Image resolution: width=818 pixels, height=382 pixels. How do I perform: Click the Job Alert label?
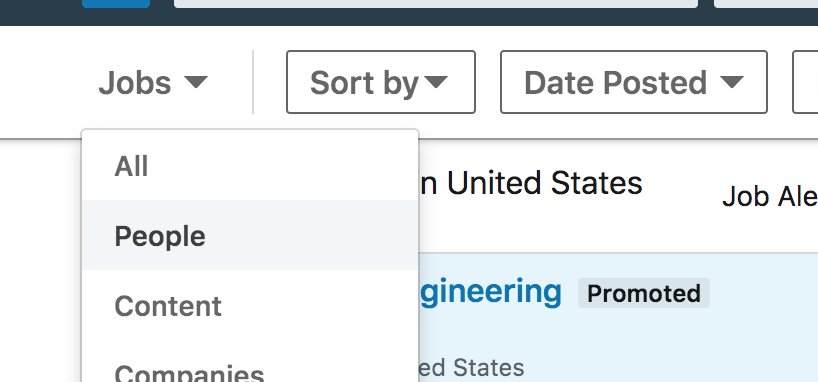[x=770, y=197]
